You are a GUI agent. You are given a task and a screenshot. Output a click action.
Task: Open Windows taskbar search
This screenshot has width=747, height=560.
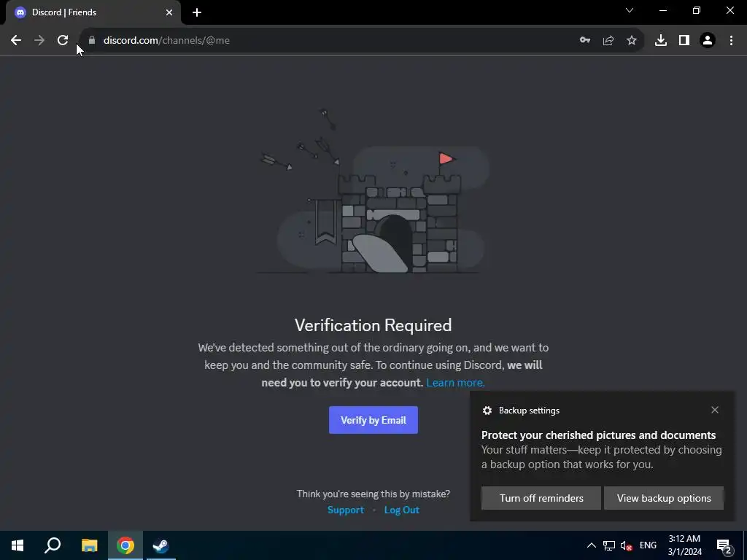(x=53, y=545)
